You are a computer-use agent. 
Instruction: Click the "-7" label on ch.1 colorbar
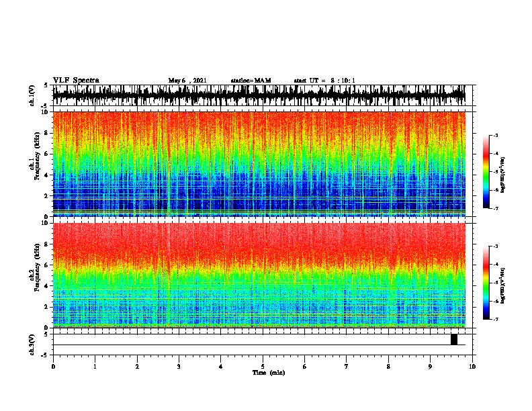tap(495, 208)
